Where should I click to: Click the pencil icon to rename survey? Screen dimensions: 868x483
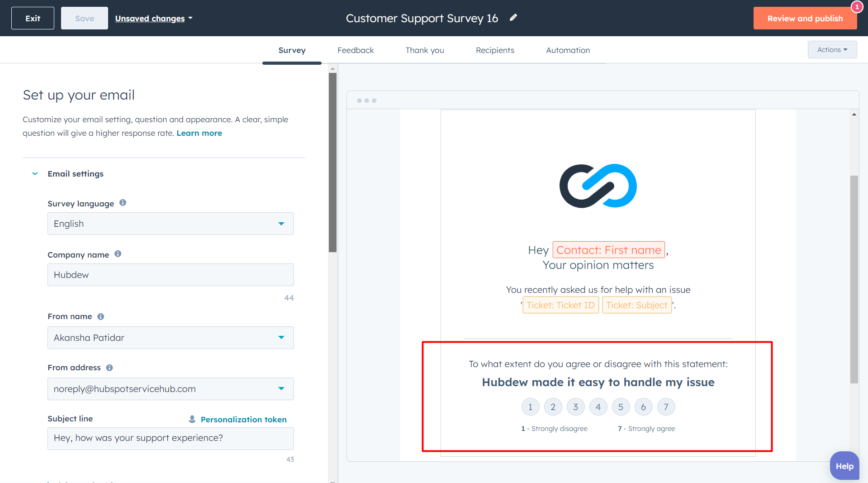coord(513,18)
